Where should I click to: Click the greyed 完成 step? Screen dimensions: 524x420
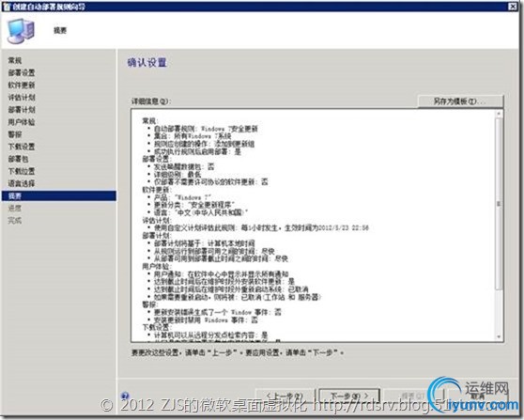pos(15,221)
